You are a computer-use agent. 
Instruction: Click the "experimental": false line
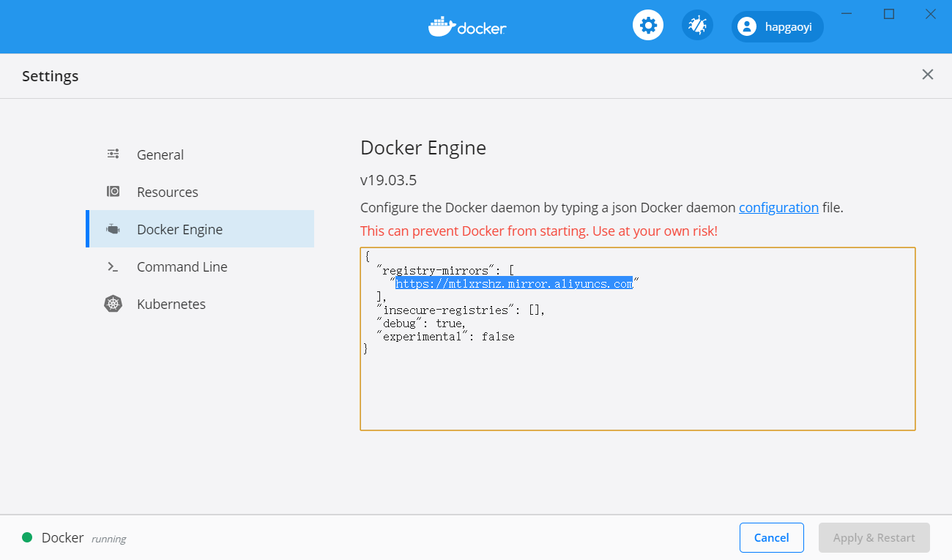tap(445, 336)
